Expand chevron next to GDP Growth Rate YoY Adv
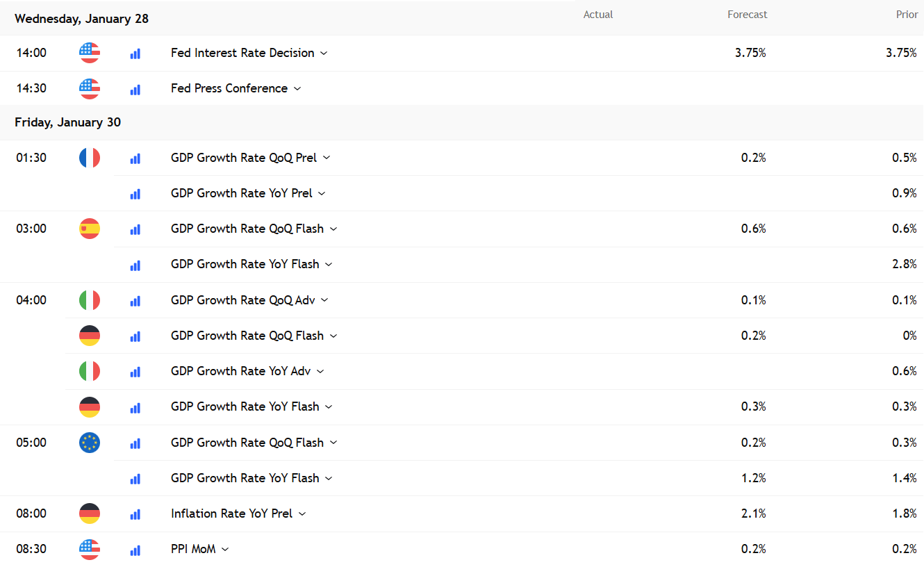Screen dimensions: 924x567 pyautogui.click(x=320, y=372)
